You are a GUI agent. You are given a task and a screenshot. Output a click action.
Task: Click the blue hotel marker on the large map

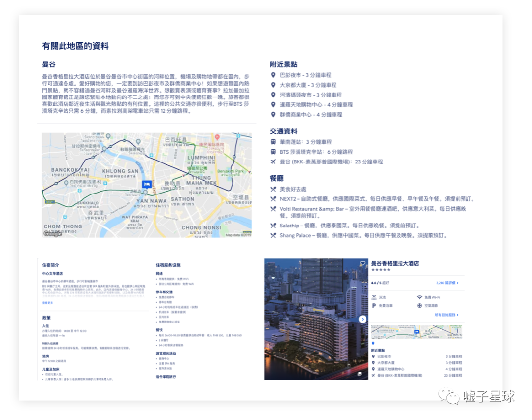point(147,184)
